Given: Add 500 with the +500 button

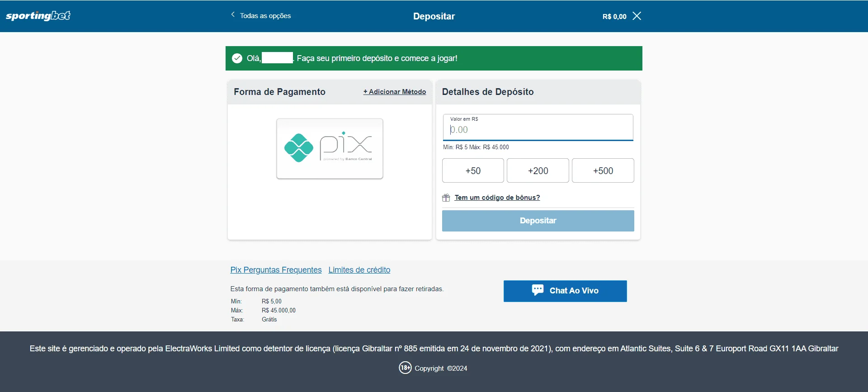Looking at the screenshot, I should pyautogui.click(x=603, y=170).
